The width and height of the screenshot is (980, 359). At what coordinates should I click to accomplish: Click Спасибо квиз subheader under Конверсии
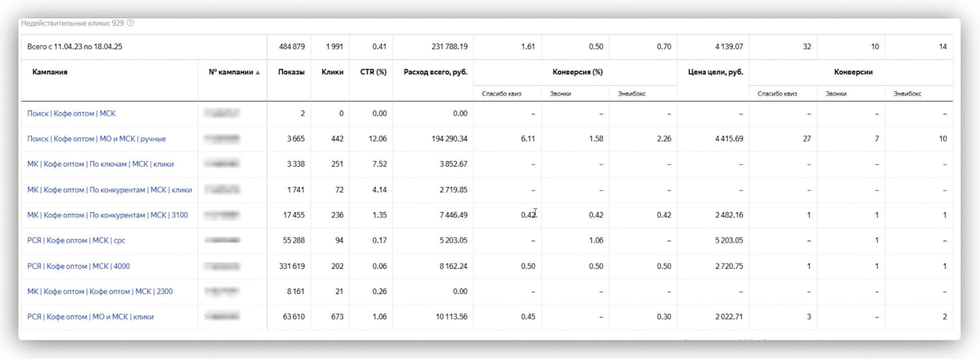pyautogui.click(x=777, y=94)
